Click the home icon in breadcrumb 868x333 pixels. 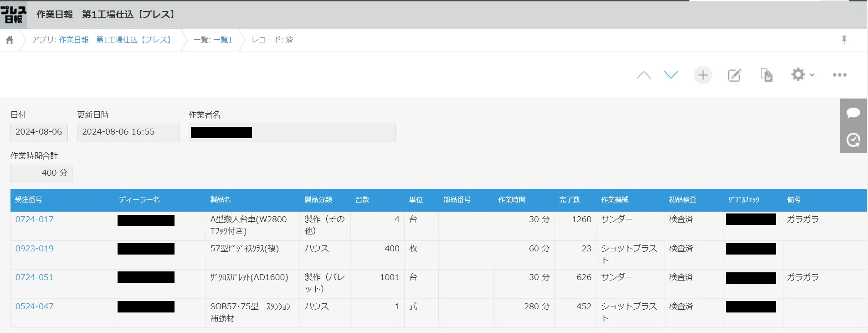(x=10, y=40)
